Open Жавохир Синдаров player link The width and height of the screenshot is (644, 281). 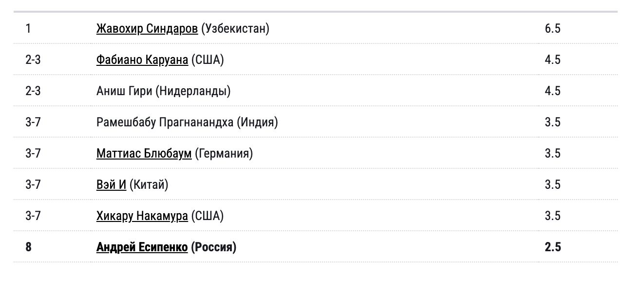pyautogui.click(x=147, y=29)
